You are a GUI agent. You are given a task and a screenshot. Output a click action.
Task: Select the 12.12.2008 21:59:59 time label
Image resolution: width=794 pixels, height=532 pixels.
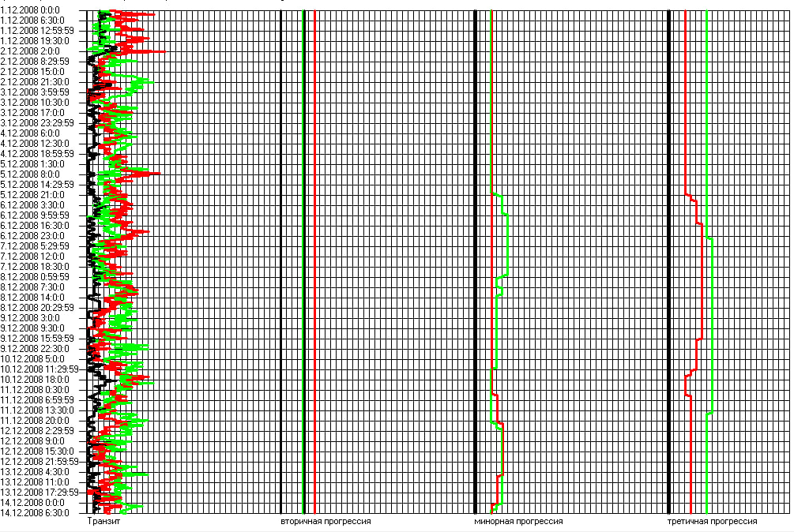click(40, 461)
